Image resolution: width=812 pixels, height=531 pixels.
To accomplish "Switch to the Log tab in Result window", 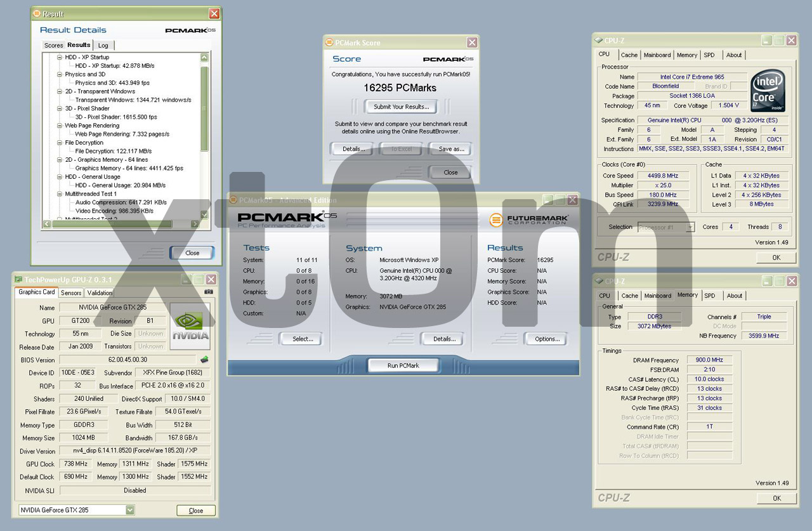I will point(103,45).
